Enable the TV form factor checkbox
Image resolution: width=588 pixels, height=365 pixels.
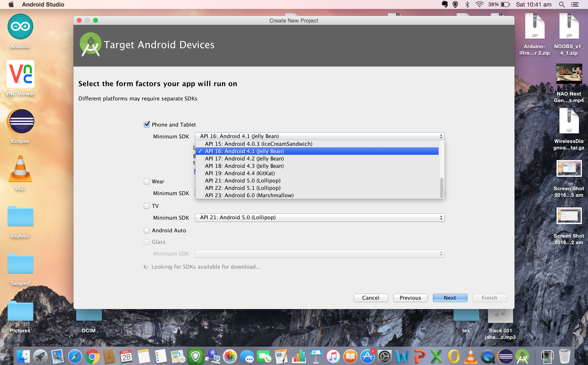(147, 206)
